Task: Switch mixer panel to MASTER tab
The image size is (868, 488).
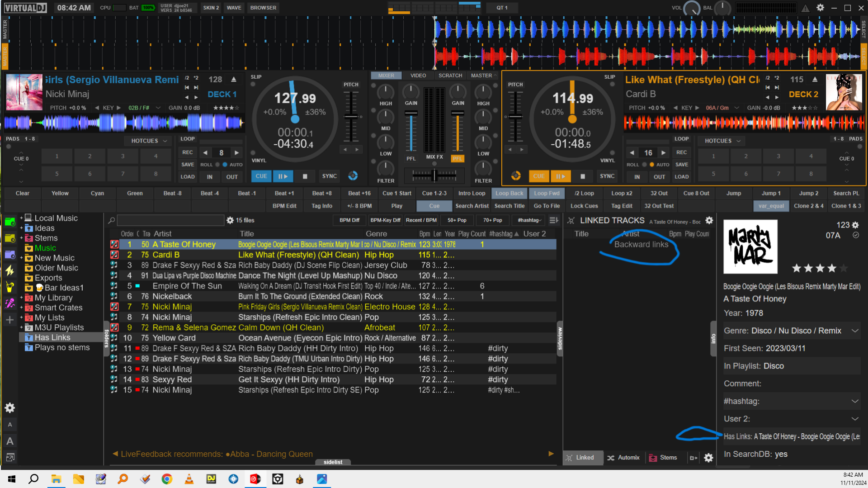Action: [482, 76]
